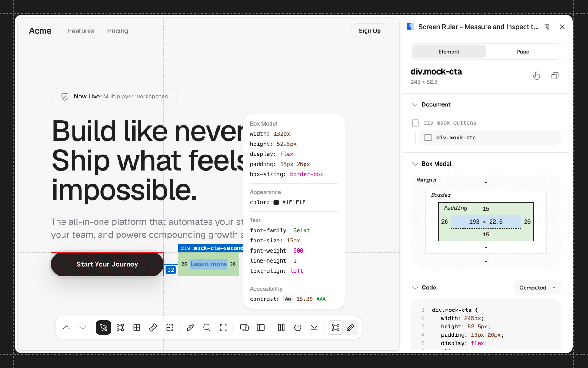
Task: Click the up chevron in the bottom toolbar
Action: [x=67, y=328]
